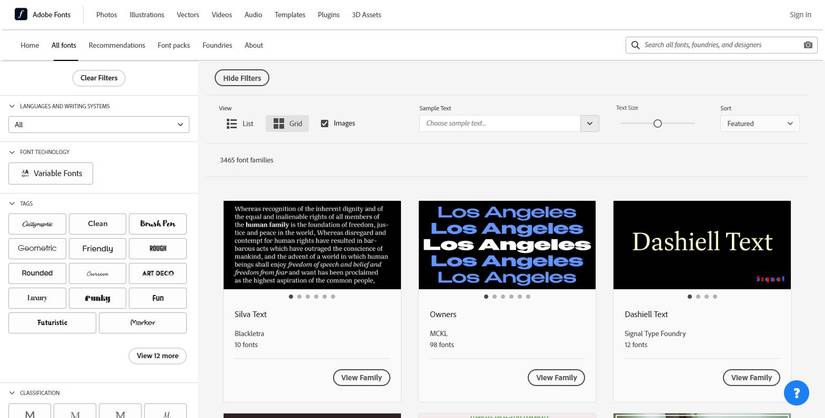The image size is (825, 418).
Task: Select last carousel dot under Dashiell Text
Action: (715, 297)
